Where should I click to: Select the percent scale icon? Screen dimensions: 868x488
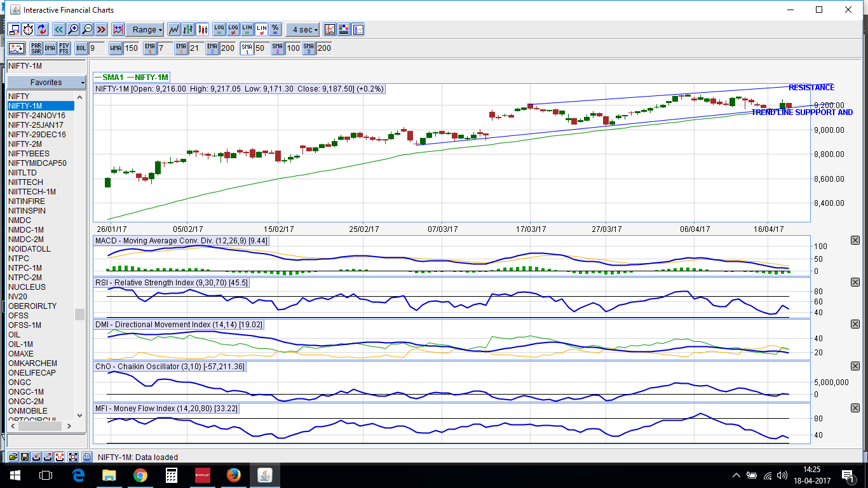point(275,29)
